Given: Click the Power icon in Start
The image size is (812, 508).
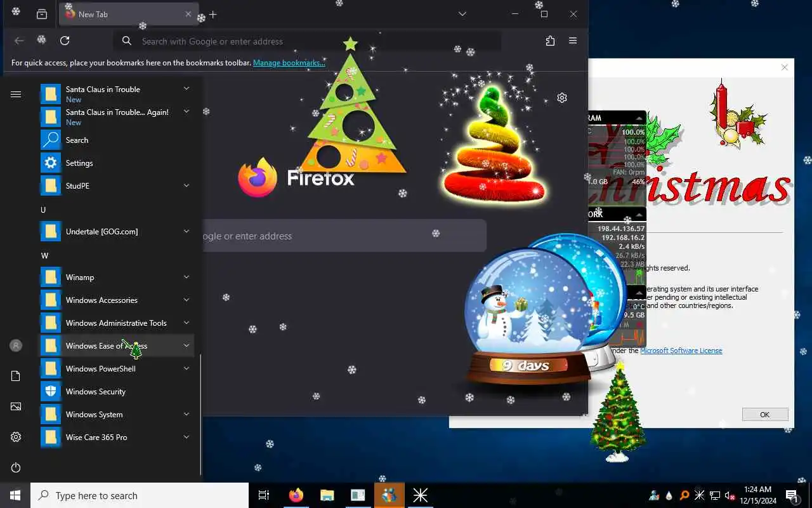Looking at the screenshot, I should click(16, 467).
